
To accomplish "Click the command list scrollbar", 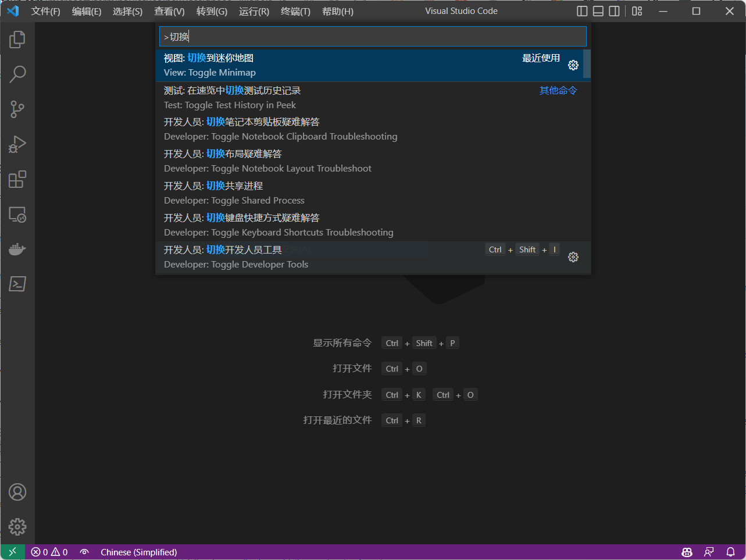I will pyautogui.click(x=587, y=64).
